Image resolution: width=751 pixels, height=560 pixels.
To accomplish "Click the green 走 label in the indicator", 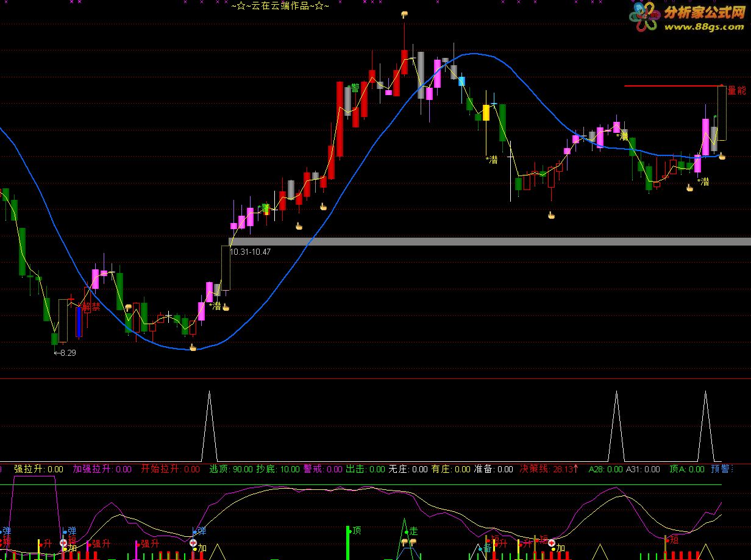I will tap(413, 531).
